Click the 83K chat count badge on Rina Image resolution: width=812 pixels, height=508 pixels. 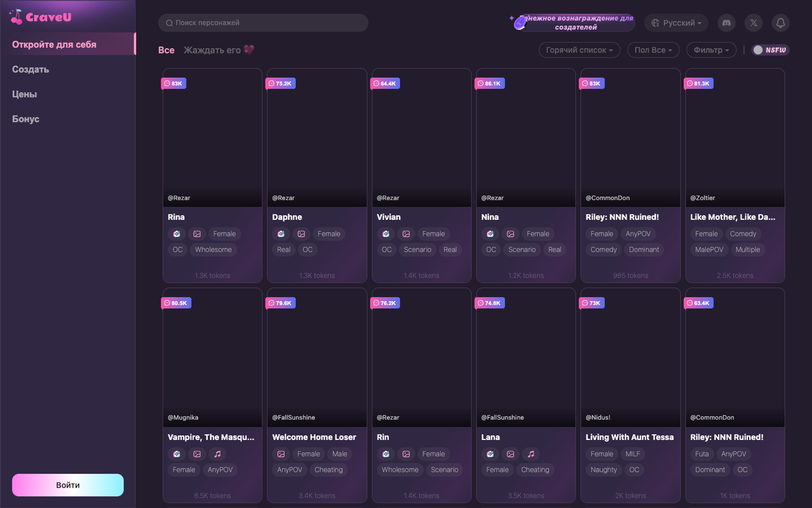[174, 83]
